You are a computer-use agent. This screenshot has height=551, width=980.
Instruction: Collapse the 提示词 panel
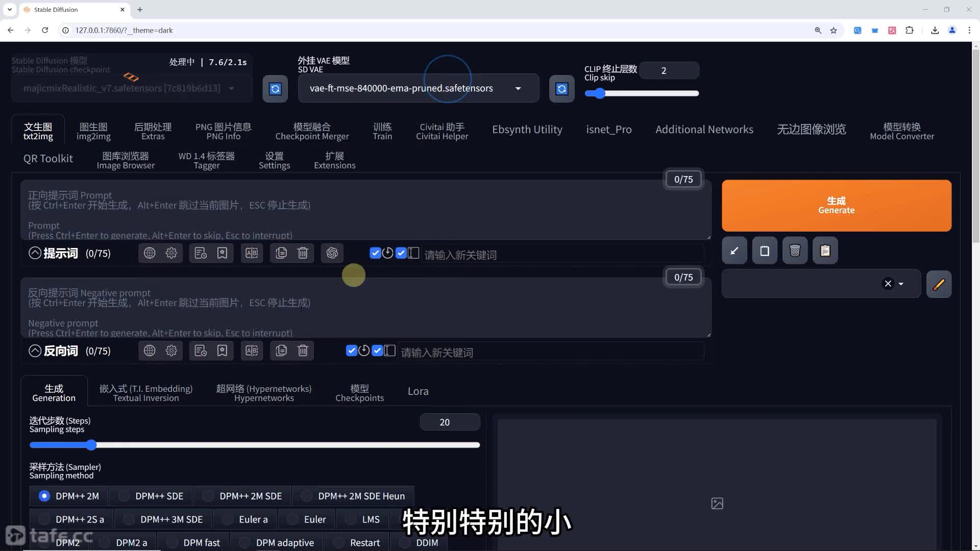pyautogui.click(x=35, y=253)
